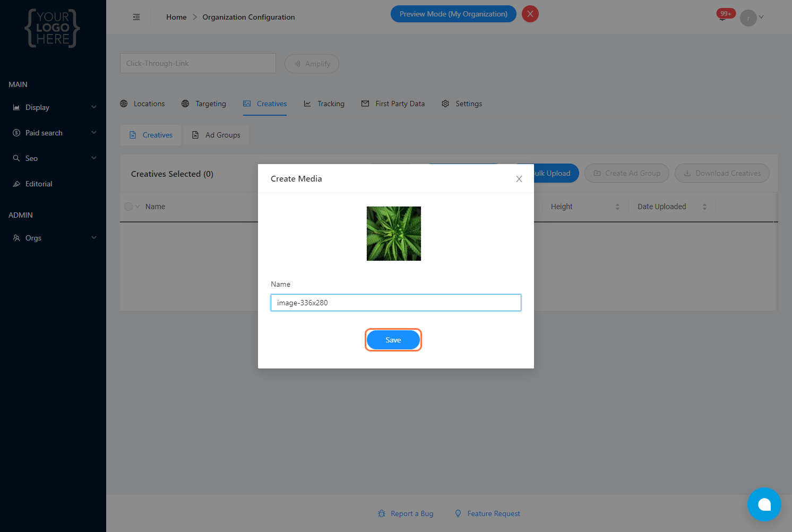Screen dimensions: 792x532
Task: Expand the Orgs sidebar menu
Action: point(53,238)
